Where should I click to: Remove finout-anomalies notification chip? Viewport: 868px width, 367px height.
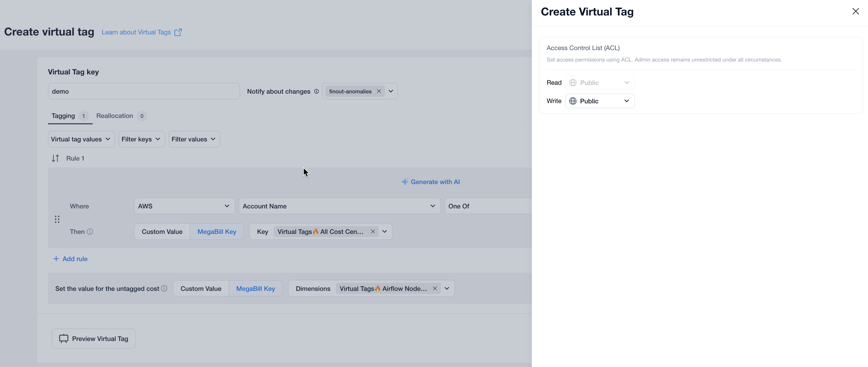point(379,91)
